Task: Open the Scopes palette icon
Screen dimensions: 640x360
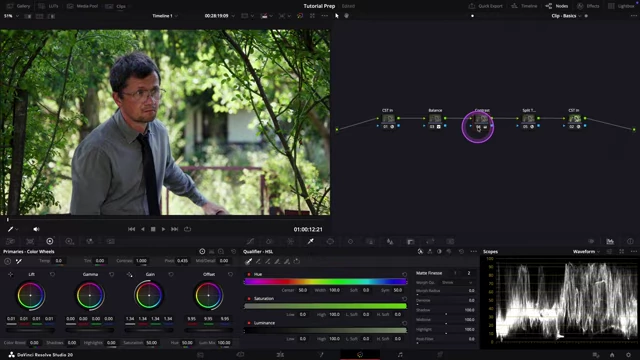Action: (x=610, y=241)
